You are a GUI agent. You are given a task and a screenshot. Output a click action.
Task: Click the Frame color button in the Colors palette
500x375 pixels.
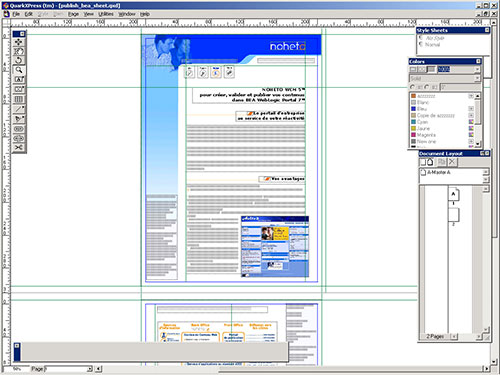[413, 69]
